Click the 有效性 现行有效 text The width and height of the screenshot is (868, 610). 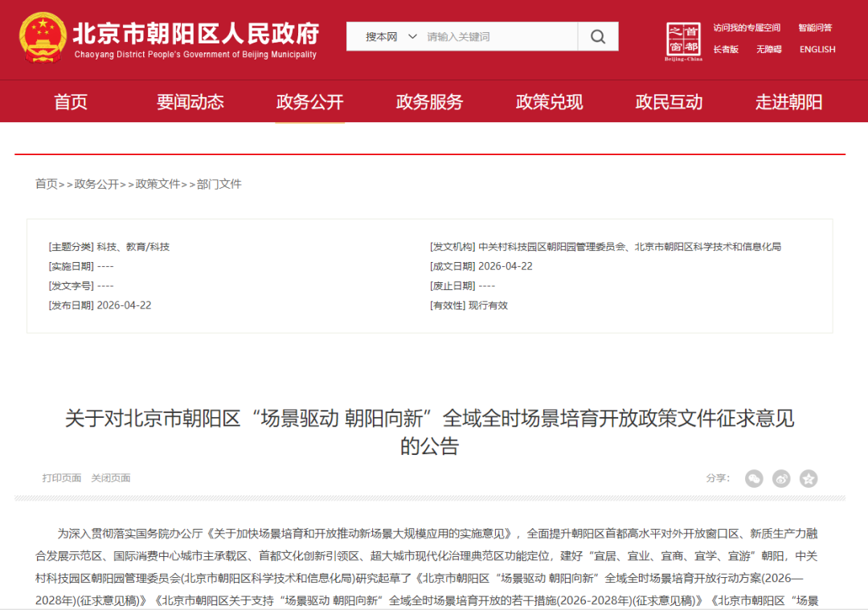[469, 305]
